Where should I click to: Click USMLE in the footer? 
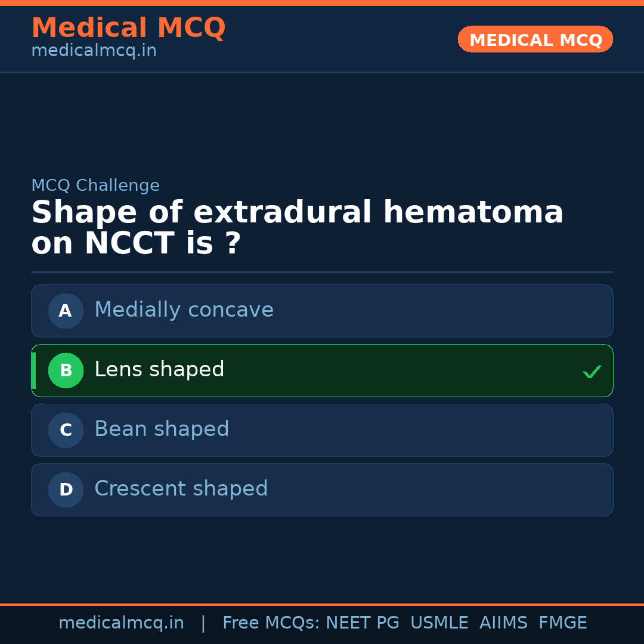[439, 623]
